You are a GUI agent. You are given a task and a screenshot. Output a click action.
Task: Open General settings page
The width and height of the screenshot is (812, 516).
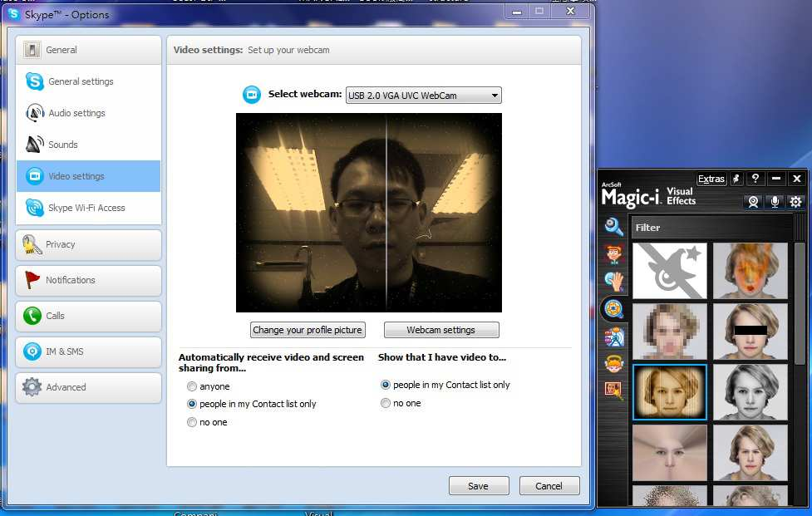pyautogui.click(x=89, y=81)
